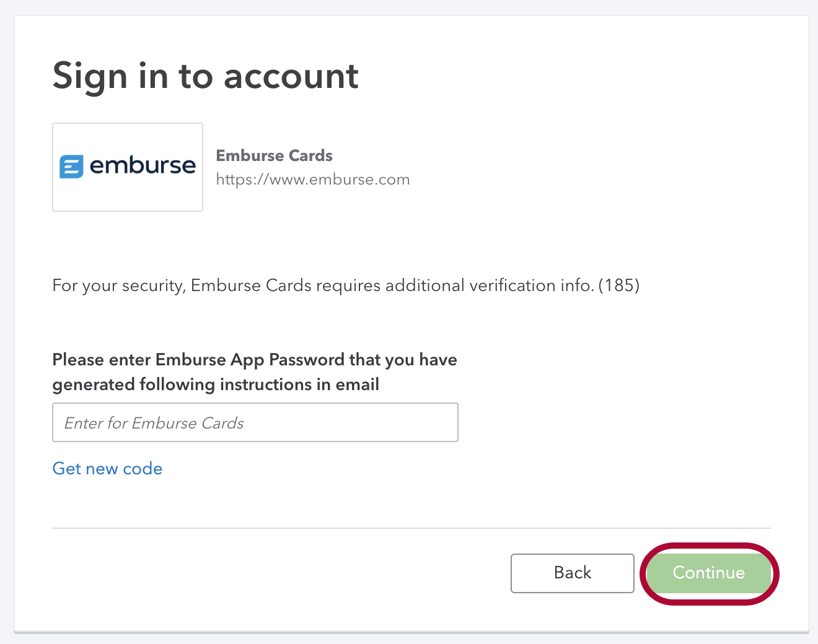The width and height of the screenshot is (818, 644).
Task: Click the App Password instruction text
Action: pos(254,372)
